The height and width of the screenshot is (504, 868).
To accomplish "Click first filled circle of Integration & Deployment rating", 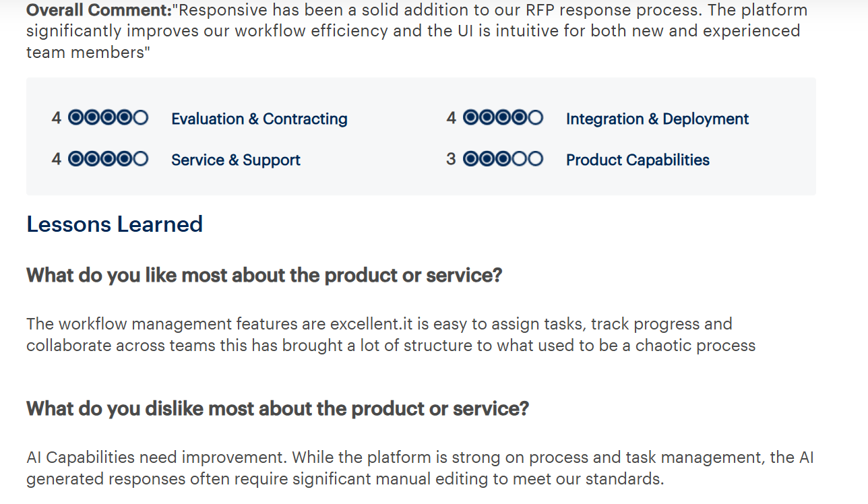I will tap(471, 118).
